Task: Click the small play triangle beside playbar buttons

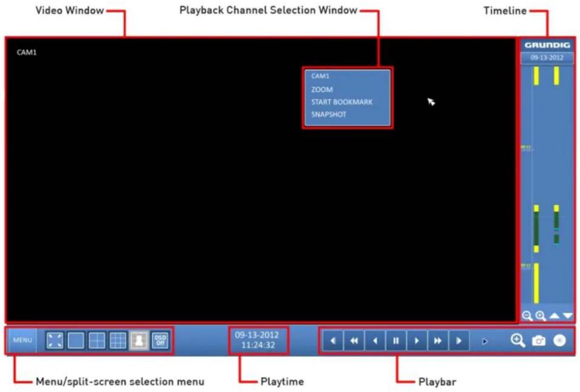Action: [x=485, y=341]
